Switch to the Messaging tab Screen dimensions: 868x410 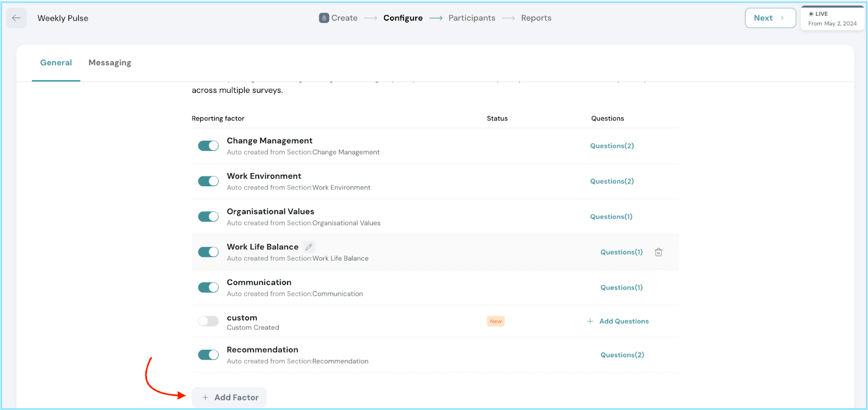(110, 63)
